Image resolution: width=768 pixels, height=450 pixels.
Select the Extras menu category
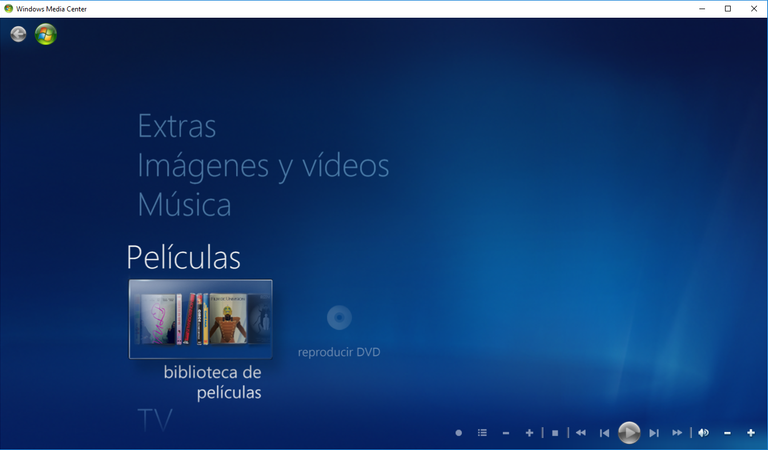coord(176,126)
